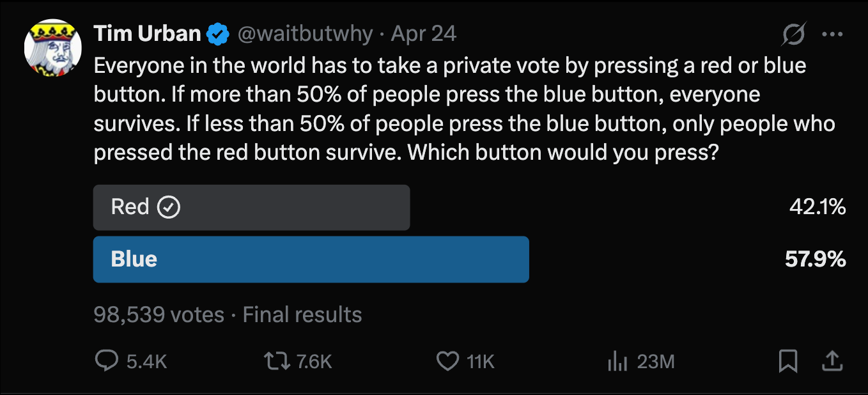The image size is (868, 395).
Task: Click Tim Urban's king avatar
Action: coord(53,49)
